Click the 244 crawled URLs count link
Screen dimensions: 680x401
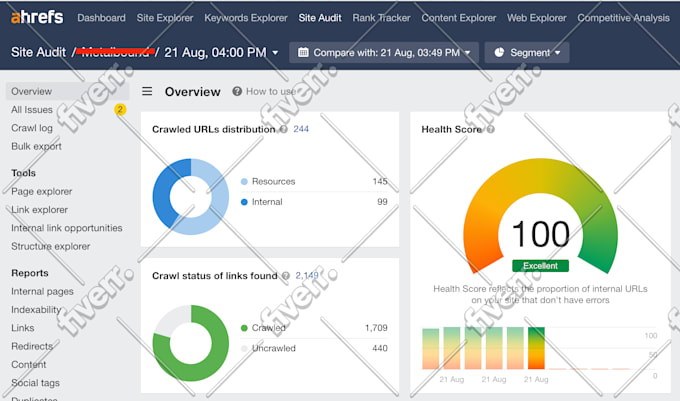pyautogui.click(x=301, y=129)
